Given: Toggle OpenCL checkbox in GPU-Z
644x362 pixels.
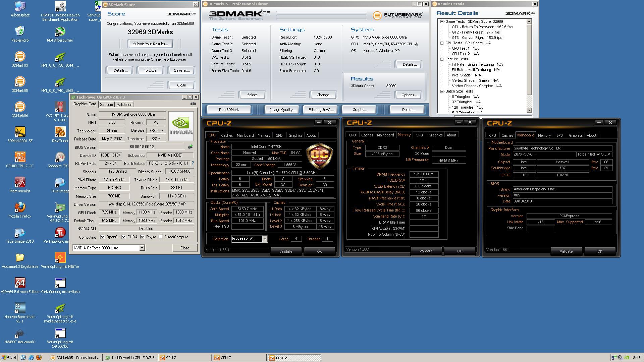Looking at the screenshot, I should pyautogui.click(x=102, y=237).
